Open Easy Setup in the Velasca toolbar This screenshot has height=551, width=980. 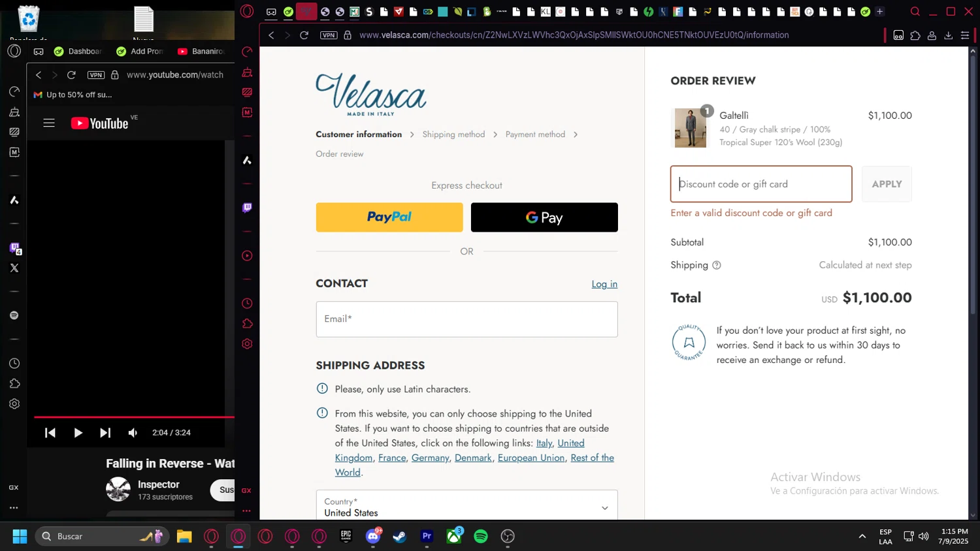click(965, 35)
